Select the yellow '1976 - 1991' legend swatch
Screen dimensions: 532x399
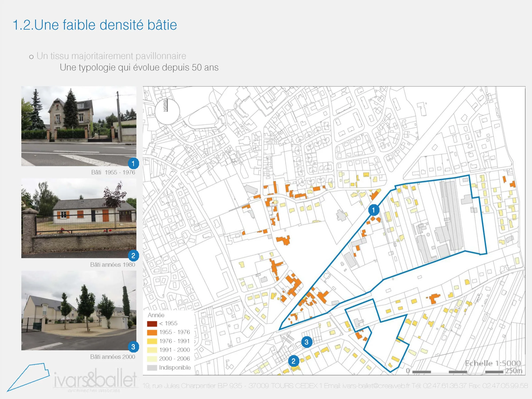pyautogui.click(x=152, y=341)
